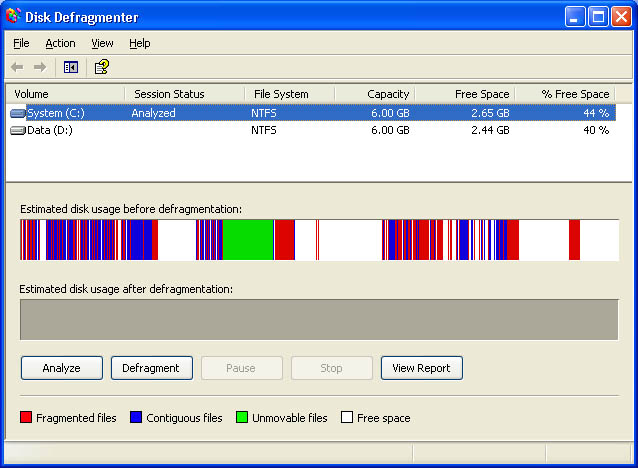Sort by the % Free Space column header
Image resolution: width=638 pixels, height=468 pixels.
click(565, 94)
